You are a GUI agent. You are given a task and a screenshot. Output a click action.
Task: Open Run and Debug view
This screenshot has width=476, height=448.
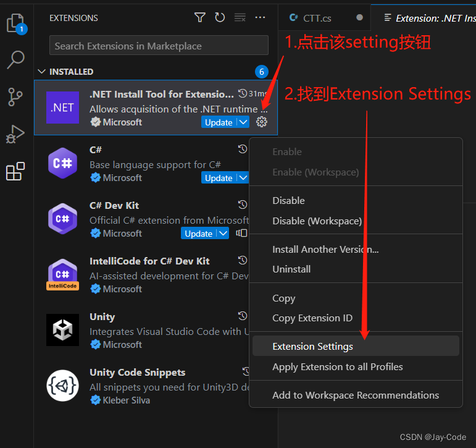click(x=15, y=134)
